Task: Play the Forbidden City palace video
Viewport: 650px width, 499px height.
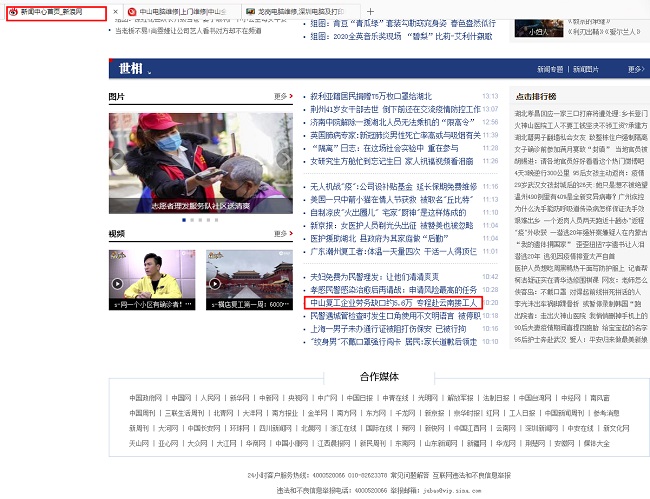Action: [250, 280]
